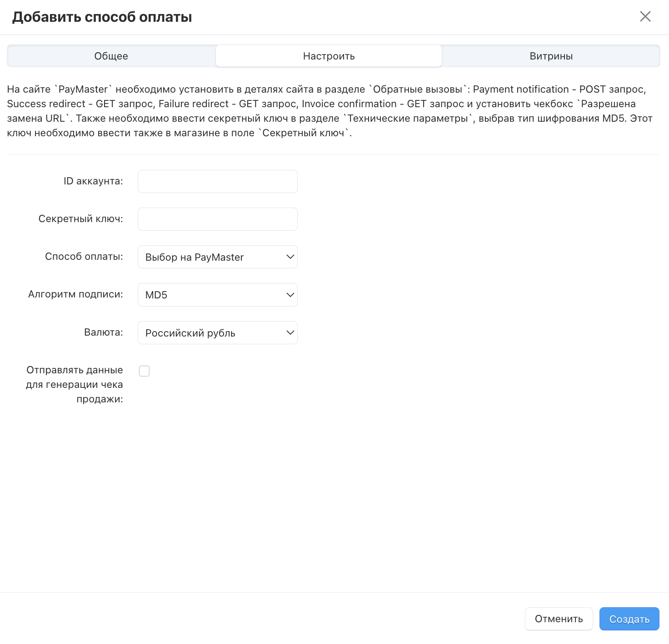
Task: Click into the Секретный ключ field
Action: point(218,219)
